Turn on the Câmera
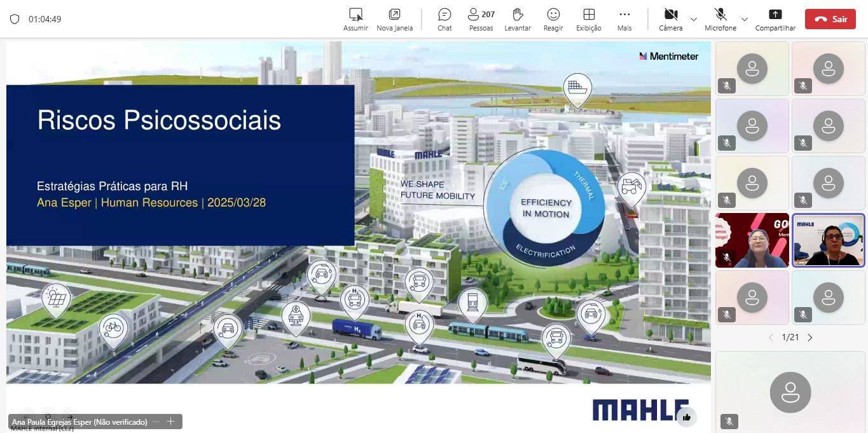The image size is (868, 433). tap(670, 18)
